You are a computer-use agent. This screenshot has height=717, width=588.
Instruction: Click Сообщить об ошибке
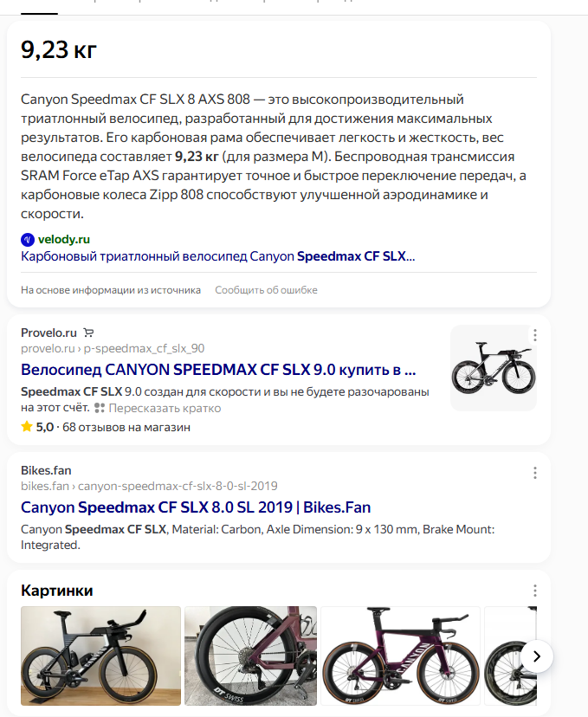point(266,290)
